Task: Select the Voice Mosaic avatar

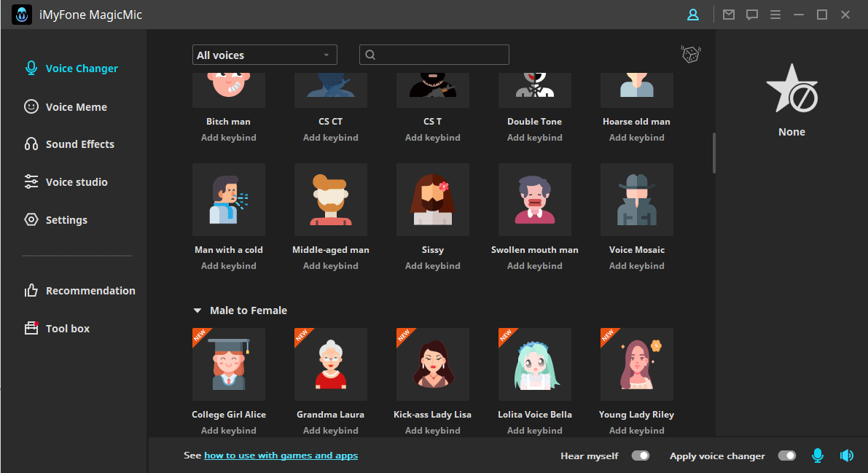Action: [637, 200]
